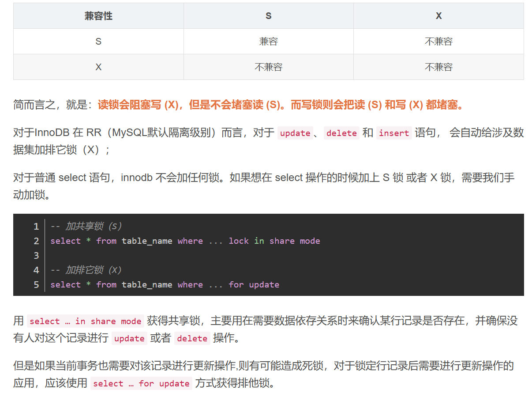Viewport: 532px width, 397px height.
Task: Click inline code 'update' followed by 或者
Action: [129, 338]
